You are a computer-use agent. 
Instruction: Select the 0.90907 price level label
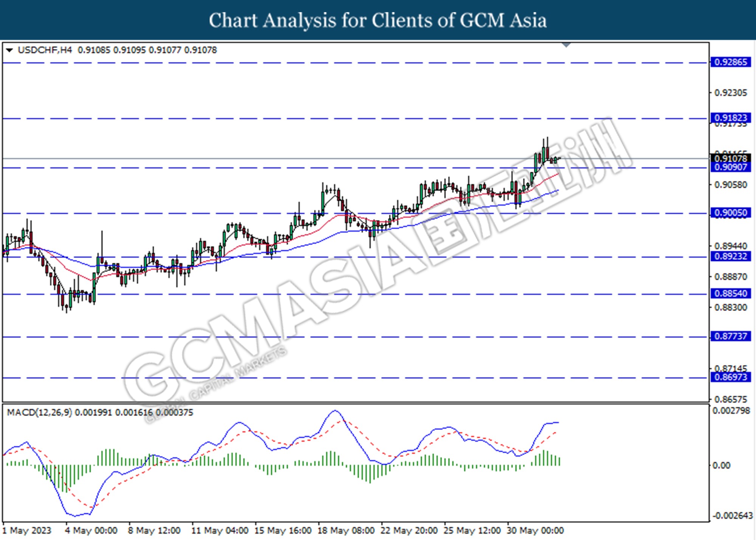pos(731,167)
